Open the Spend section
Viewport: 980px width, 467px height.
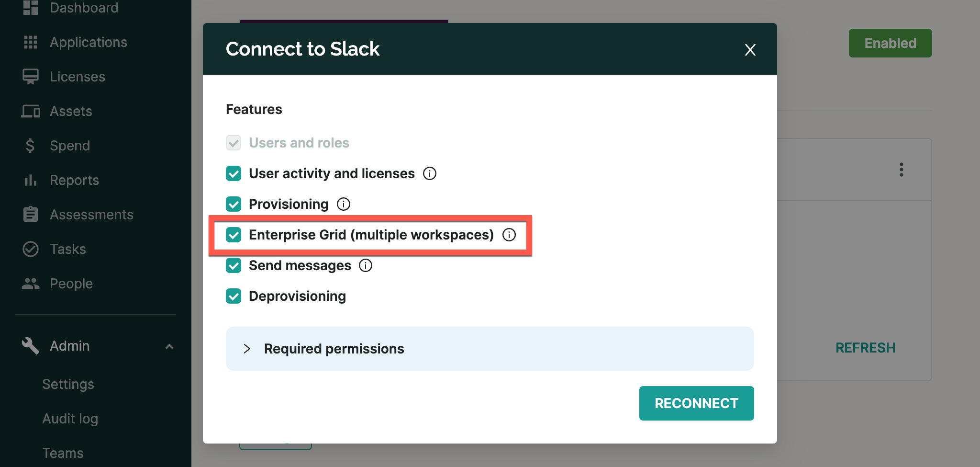pyautogui.click(x=70, y=146)
